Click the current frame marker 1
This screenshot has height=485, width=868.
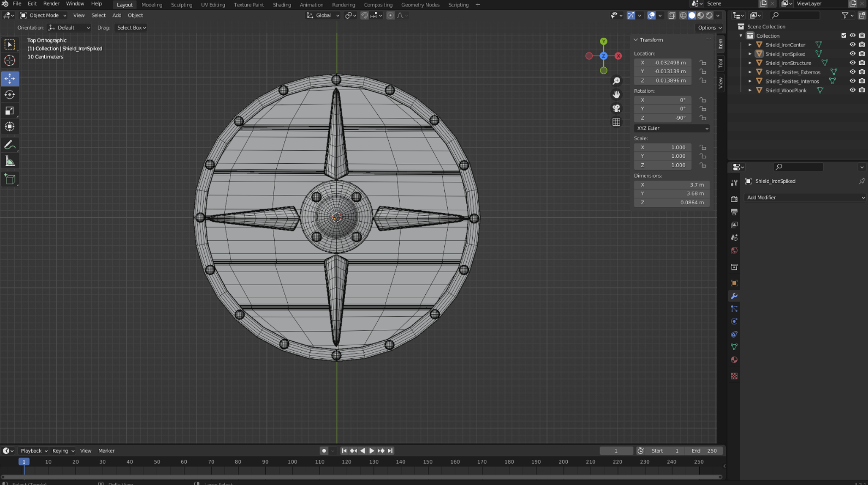[23, 462]
